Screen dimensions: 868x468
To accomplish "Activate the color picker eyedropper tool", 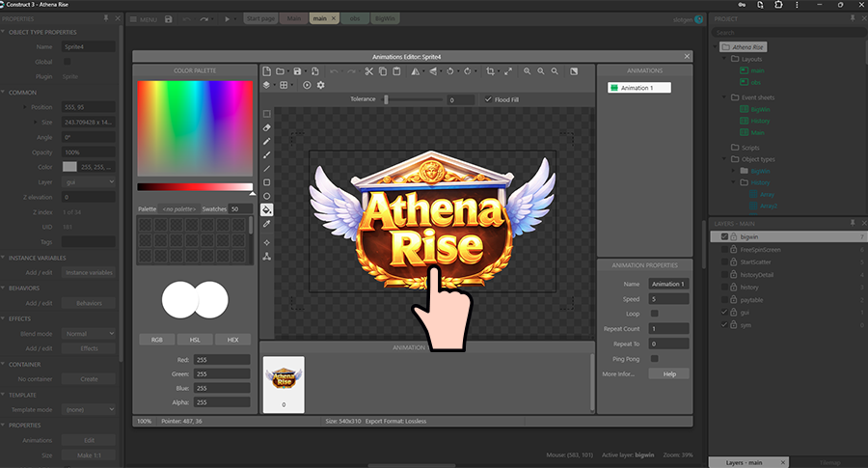I will click(x=267, y=224).
